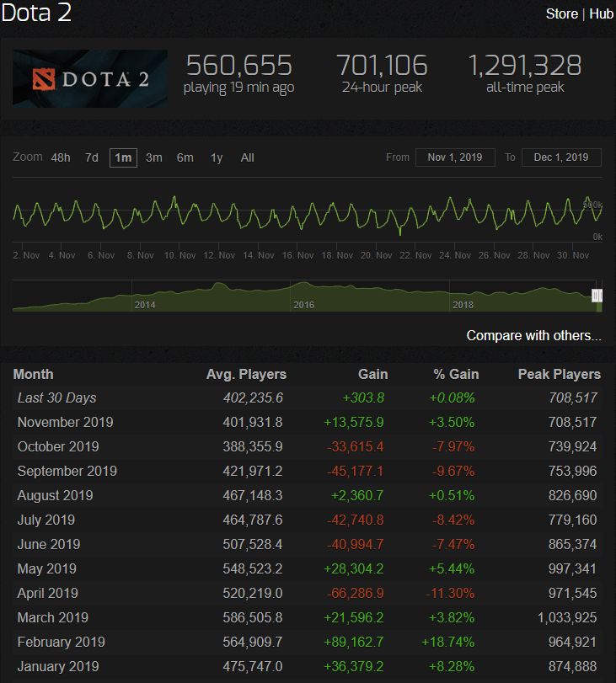This screenshot has height=683, width=616.
Task: Click the Gain column header
Action: click(372, 374)
